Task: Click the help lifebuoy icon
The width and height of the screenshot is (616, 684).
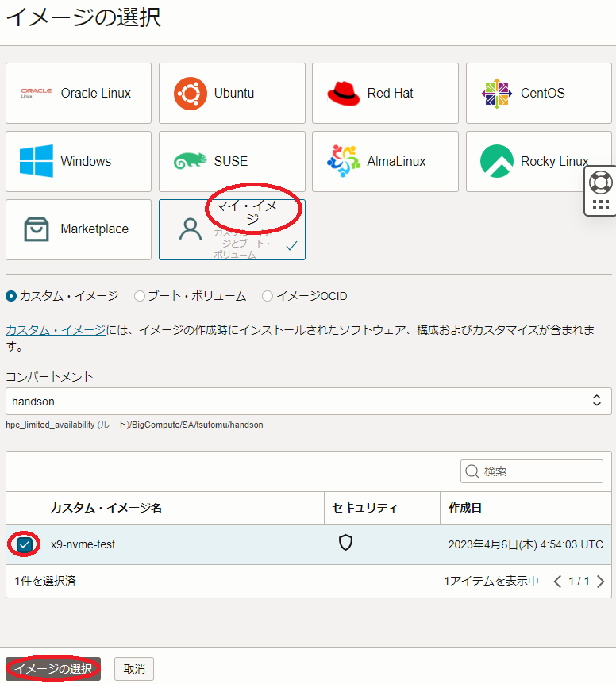Action: click(600, 183)
